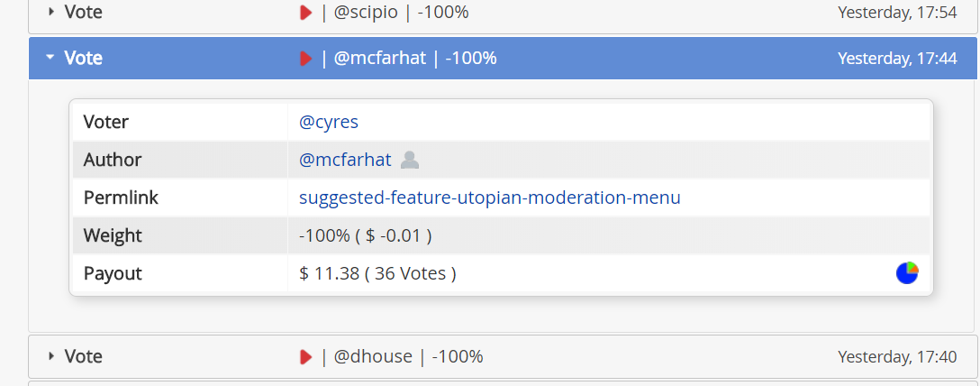Collapse the @mcfarhat Vote entry arrow
The height and width of the screenshot is (386, 980).
tap(50, 58)
